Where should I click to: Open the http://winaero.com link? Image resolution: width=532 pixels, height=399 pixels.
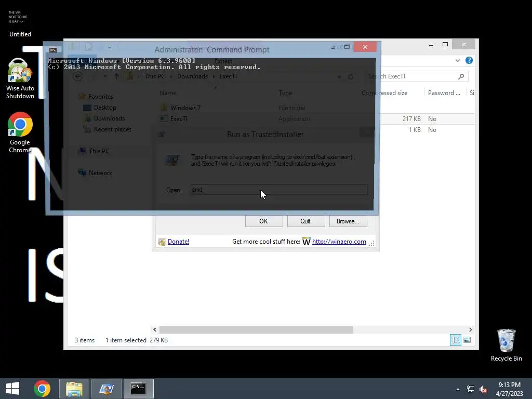(339, 242)
